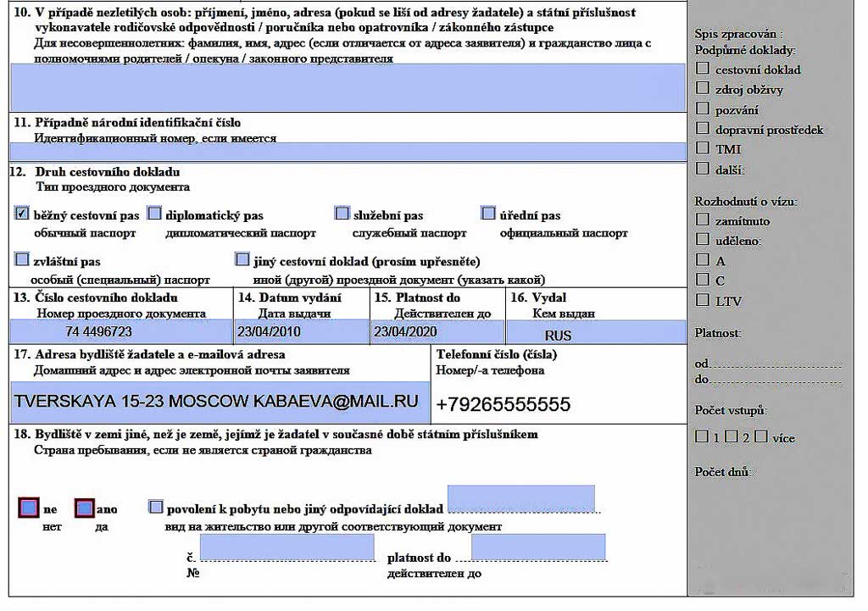Viewport: 868px width, 611px height.
Task: Focus the residence permit 'platnost do' field
Action: coord(538,547)
